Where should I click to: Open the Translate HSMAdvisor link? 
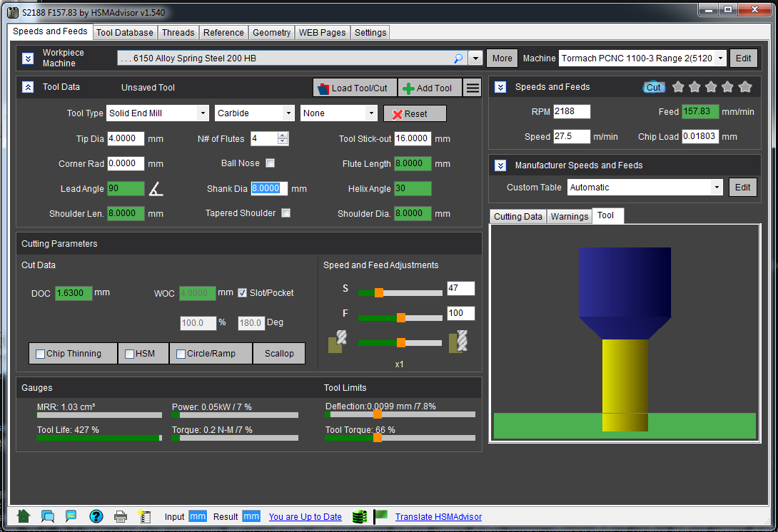click(x=438, y=516)
